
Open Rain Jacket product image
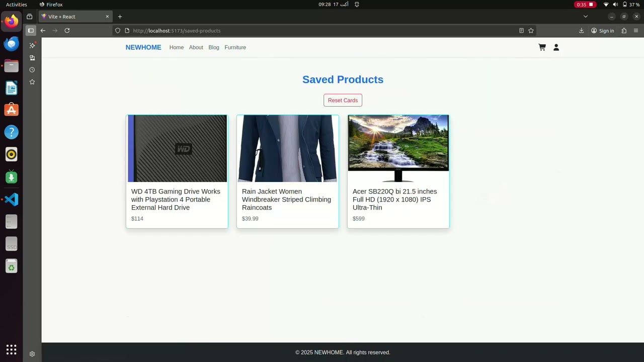[x=288, y=148]
